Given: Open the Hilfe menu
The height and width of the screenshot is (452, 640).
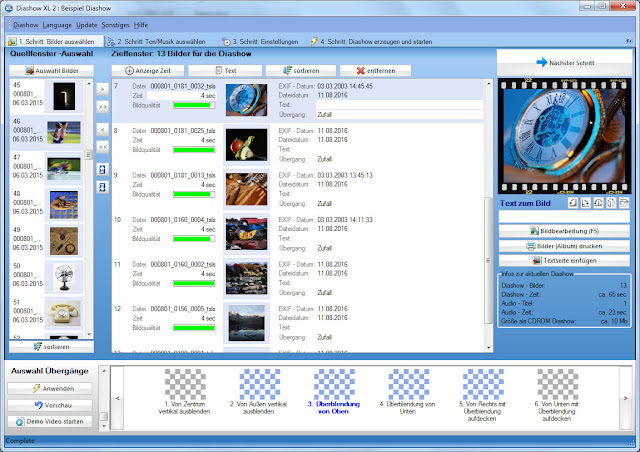Looking at the screenshot, I should 141,25.
